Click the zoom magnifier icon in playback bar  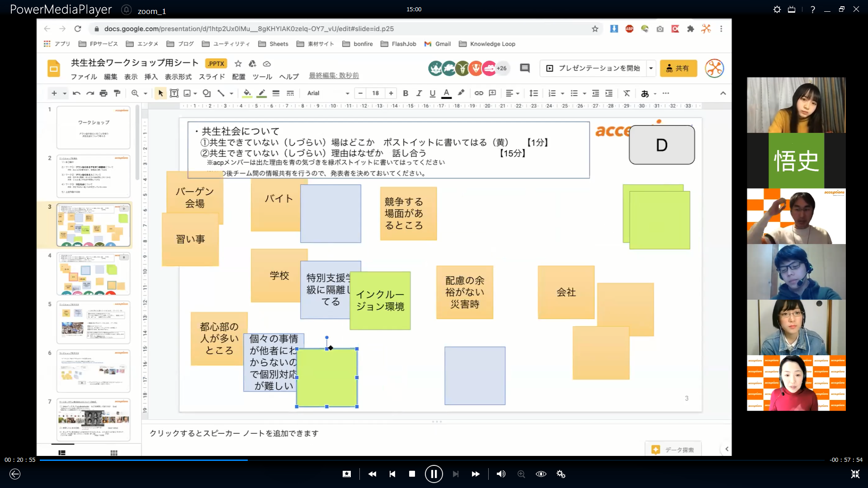[x=521, y=474]
